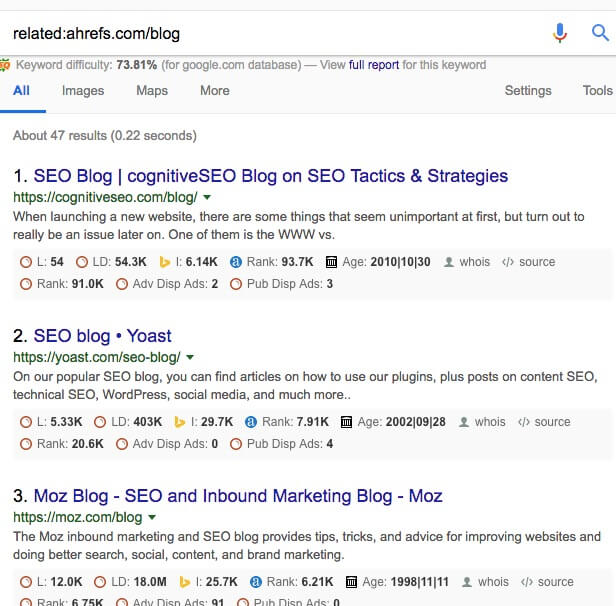The image size is (616, 606).
Task: Click the https://yoast.com/seo-blog/ green URL
Action: pyautogui.click(x=97, y=357)
